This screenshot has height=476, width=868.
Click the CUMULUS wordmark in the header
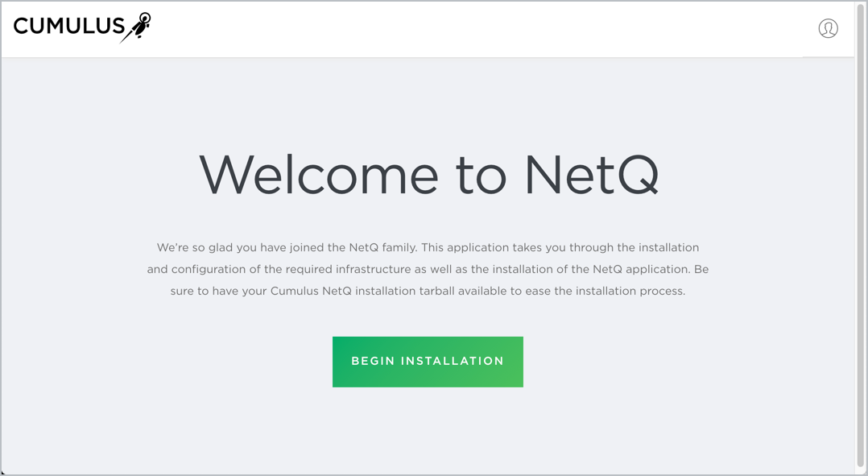pyautogui.click(x=68, y=27)
